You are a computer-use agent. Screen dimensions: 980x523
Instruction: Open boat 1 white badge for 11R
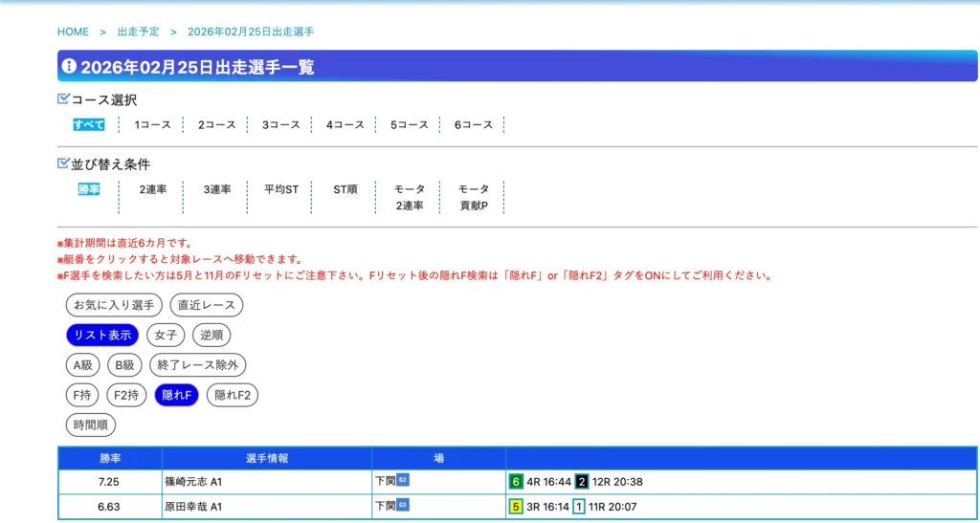579,507
